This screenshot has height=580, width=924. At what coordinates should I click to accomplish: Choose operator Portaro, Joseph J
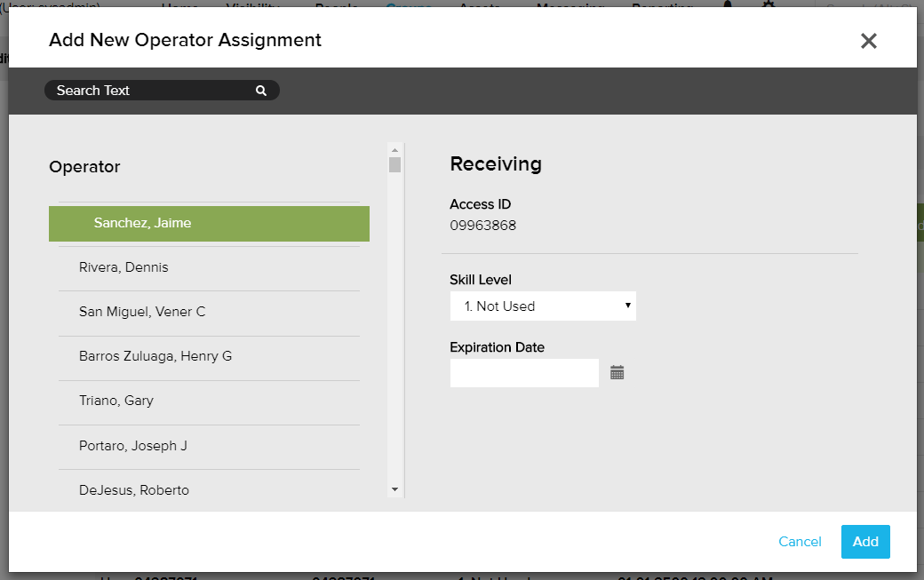point(209,446)
